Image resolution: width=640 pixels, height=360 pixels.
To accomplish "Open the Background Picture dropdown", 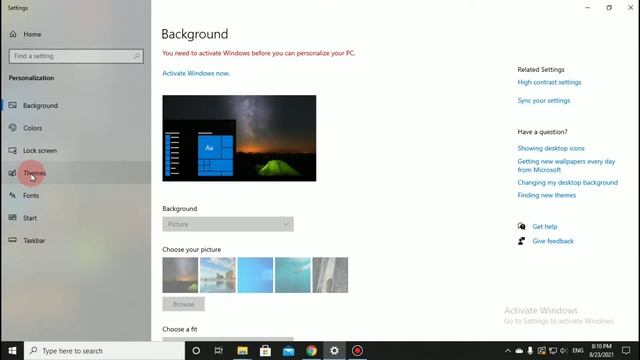I will tap(228, 224).
